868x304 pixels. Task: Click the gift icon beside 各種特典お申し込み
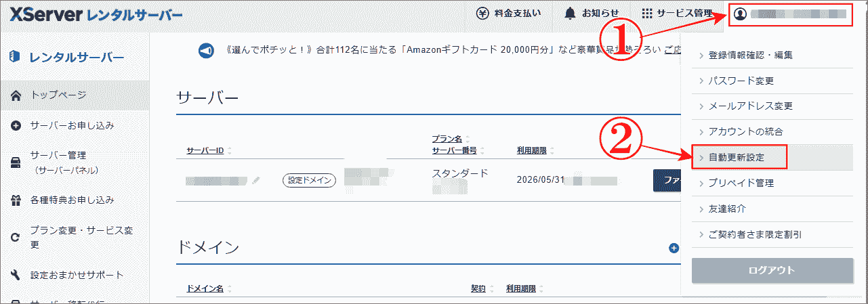point(17,200)
